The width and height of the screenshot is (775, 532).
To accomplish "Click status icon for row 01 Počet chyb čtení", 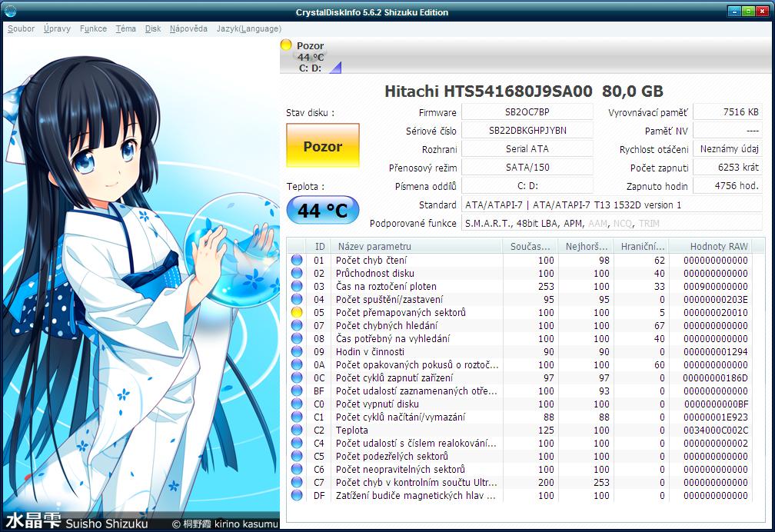I will click(297, 260).
